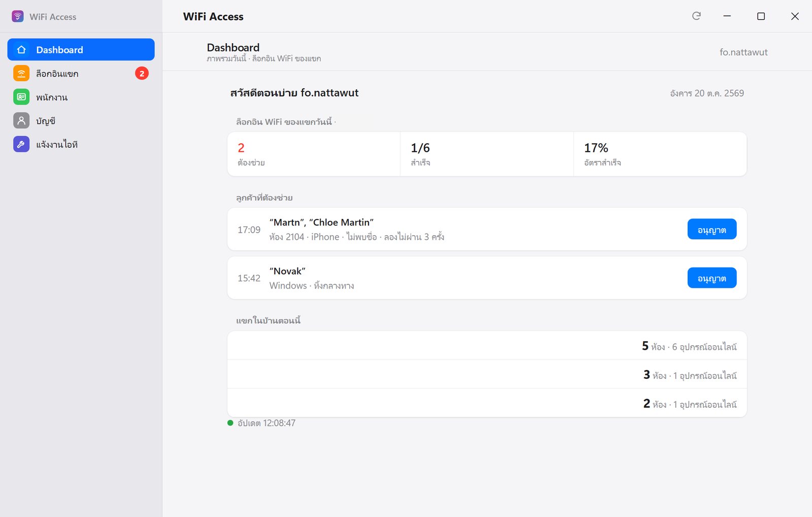
Task: Click the WiFi Access app logo in sidebar
Action: tap(18, 16)
